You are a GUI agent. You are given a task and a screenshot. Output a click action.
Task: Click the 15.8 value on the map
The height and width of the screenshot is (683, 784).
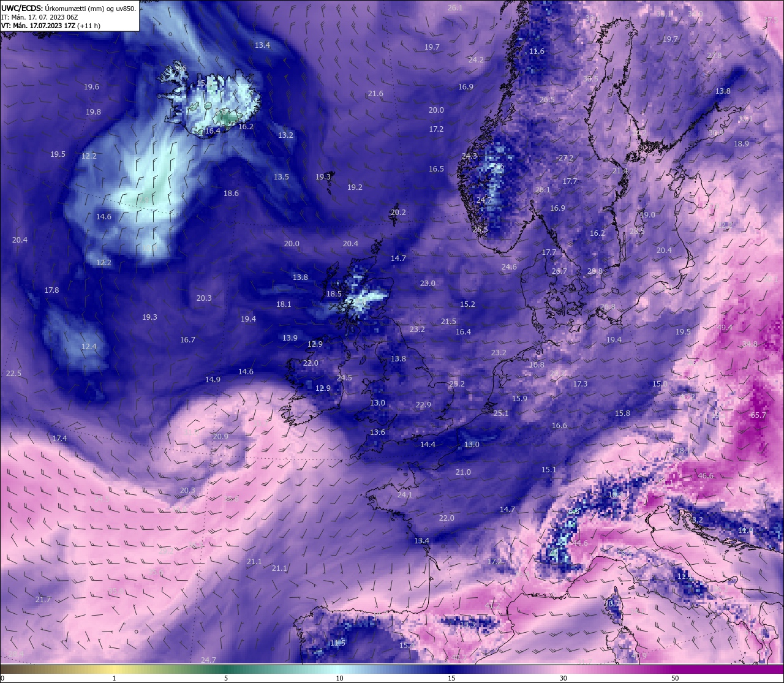pyautogui.click(x=622, y=413)
